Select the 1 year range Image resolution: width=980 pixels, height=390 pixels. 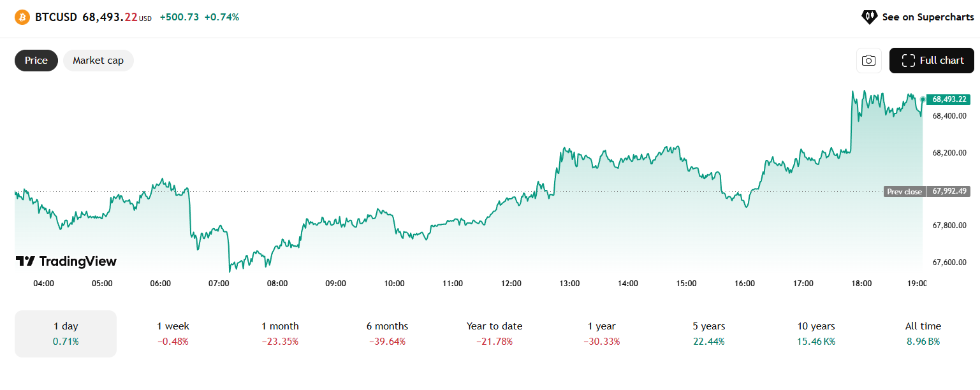[601, 333]
